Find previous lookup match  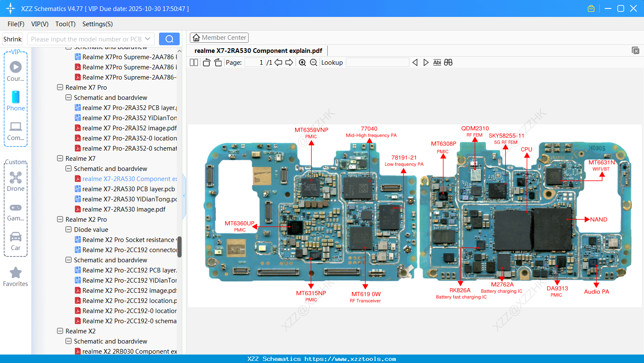415,63
